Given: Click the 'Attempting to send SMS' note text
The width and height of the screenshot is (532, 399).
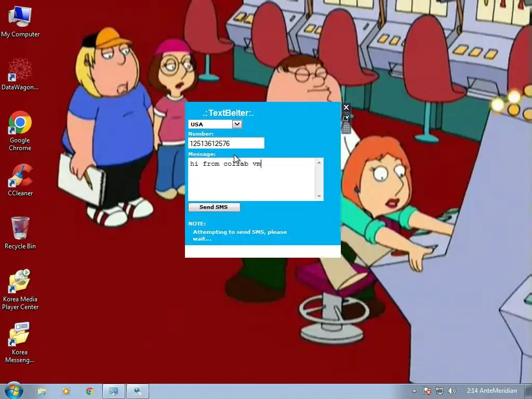Looking at the screenshot, I should (240, 235).
